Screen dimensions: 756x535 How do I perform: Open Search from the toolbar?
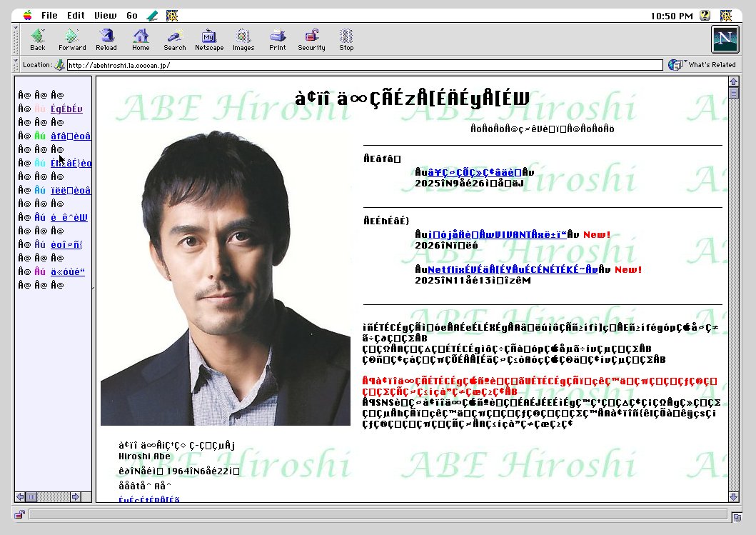[x=174, y=39]
